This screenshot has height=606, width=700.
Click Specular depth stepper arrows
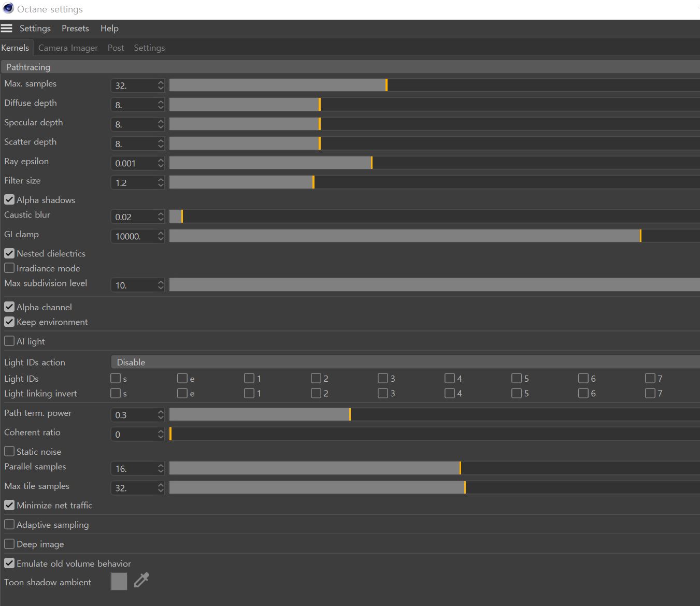[x=161, y=124]
